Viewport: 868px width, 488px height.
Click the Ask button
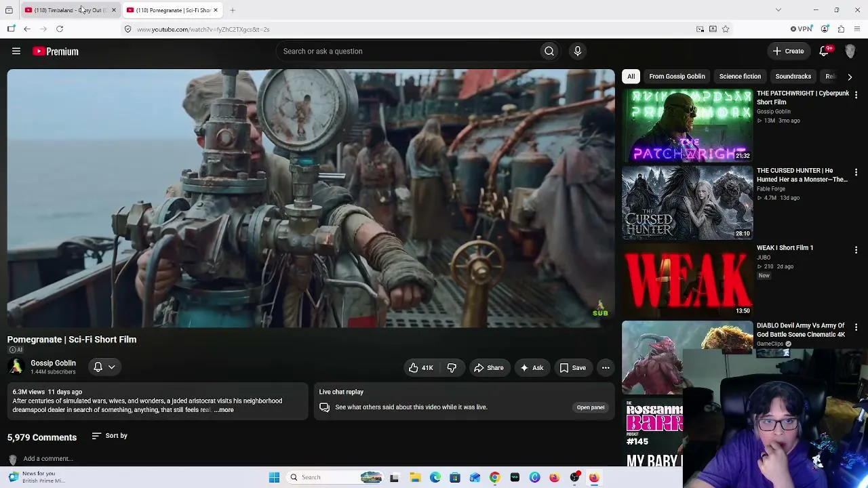(531, 367)
